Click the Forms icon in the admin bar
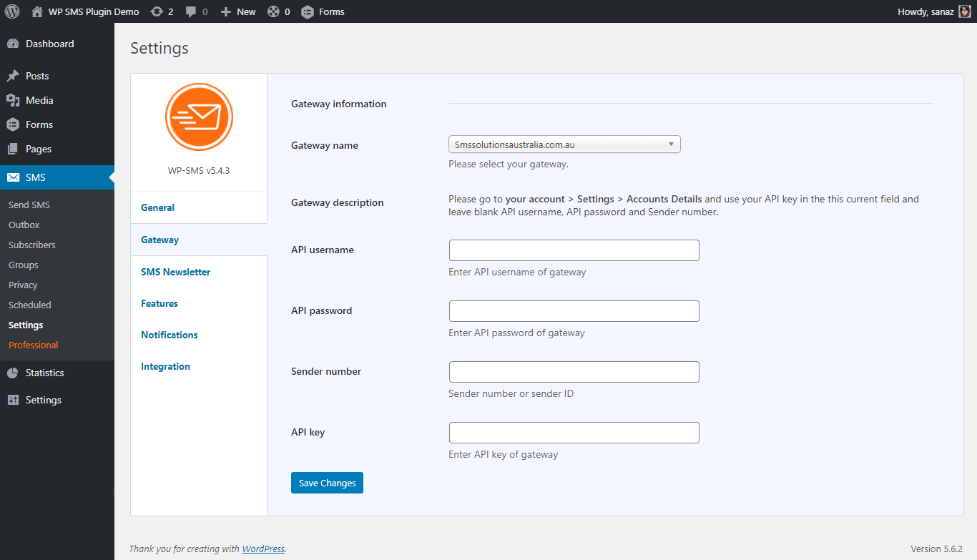Image resolution: width=977 pixels, height=560 pixels. pos(308,11)
